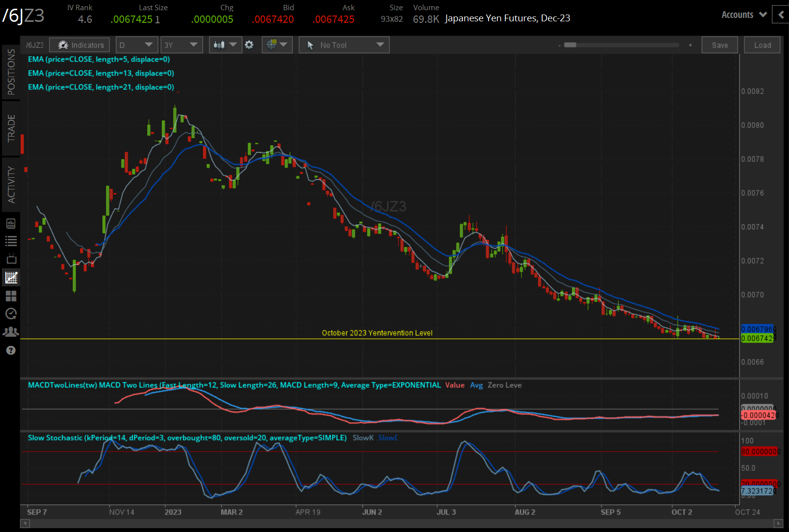The image size is (789, 532).
Task: Open the TV media sidebar icon
Action: (x=11, y=259)
